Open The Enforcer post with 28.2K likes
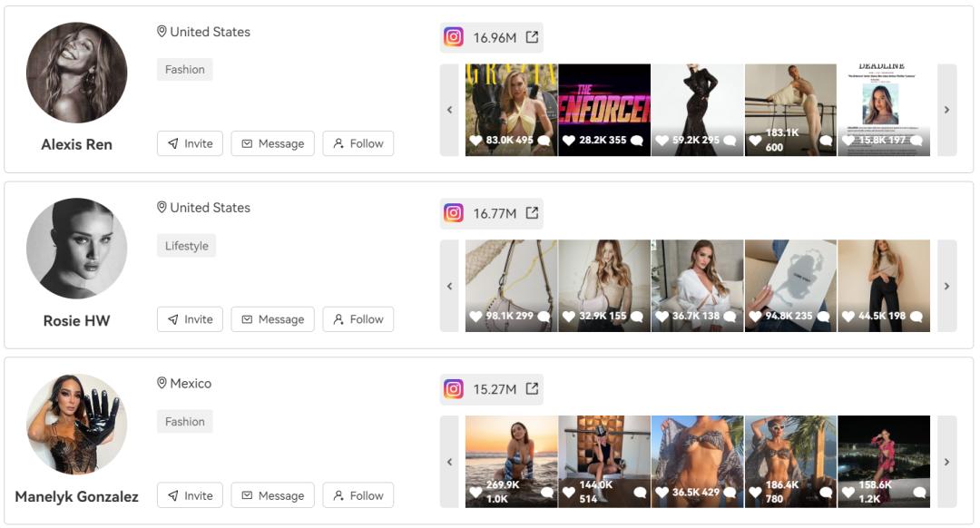 pyautogui.click(x=604, y=110)
